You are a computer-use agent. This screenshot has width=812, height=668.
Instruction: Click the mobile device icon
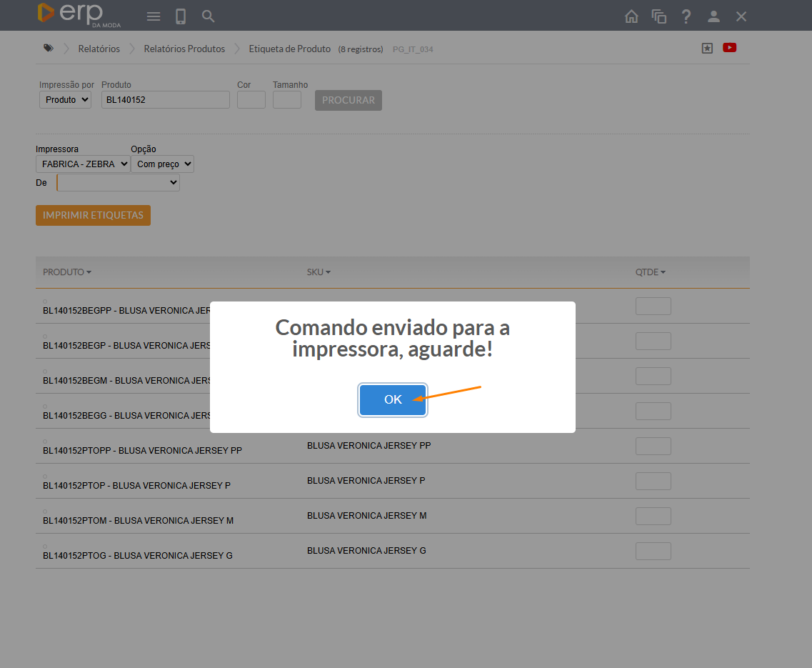pyautogui.click(x=181, y=16)
